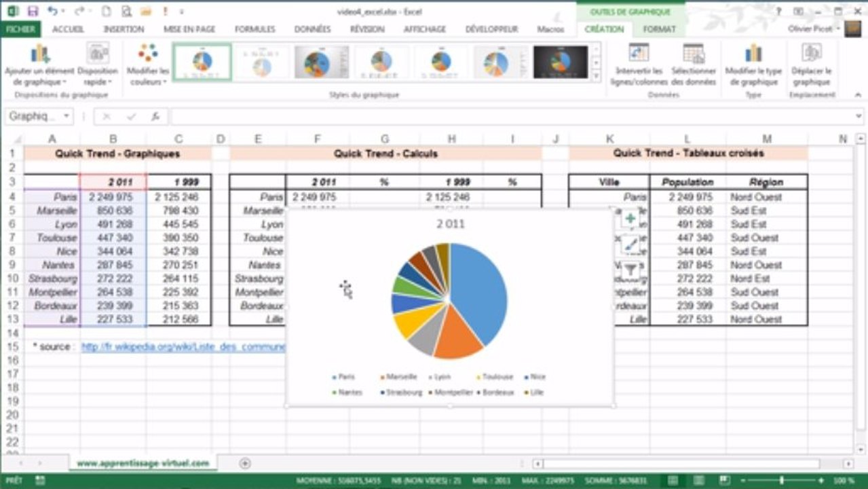Click the 100 % zoom level

[x=844, y=480]
